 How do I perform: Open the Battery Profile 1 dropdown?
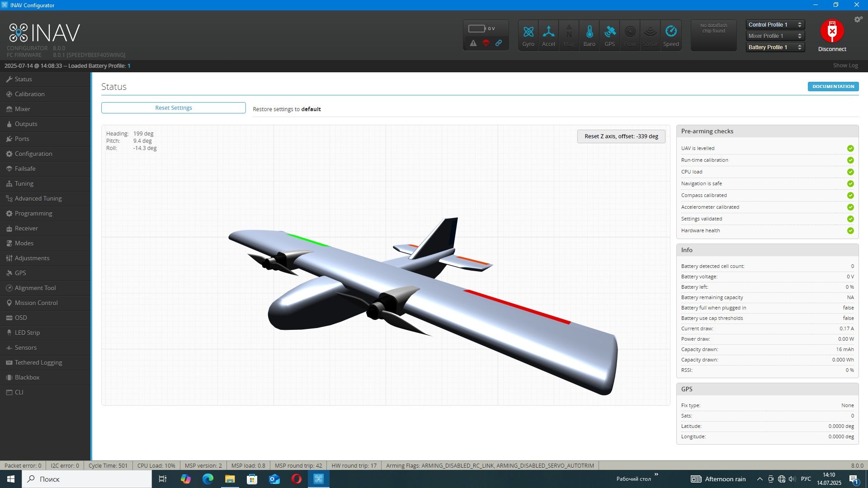click(775, 47)
